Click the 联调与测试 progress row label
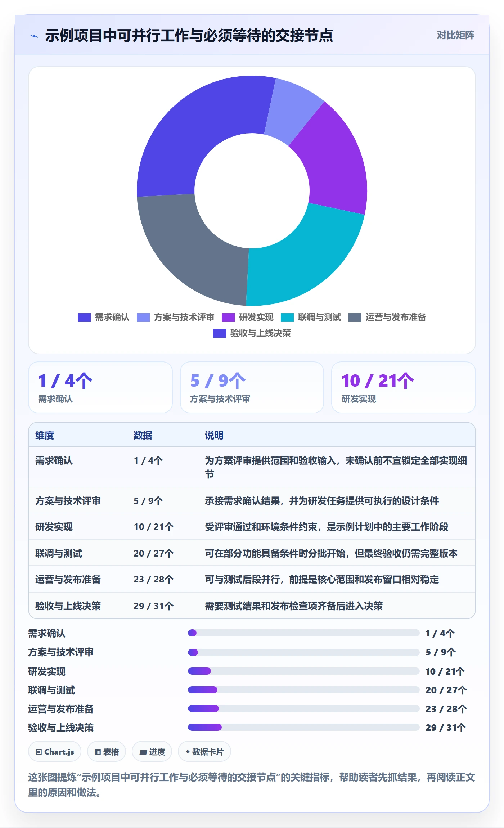The image size is (504, 828). pyautogui.click(x=51, y=690)
